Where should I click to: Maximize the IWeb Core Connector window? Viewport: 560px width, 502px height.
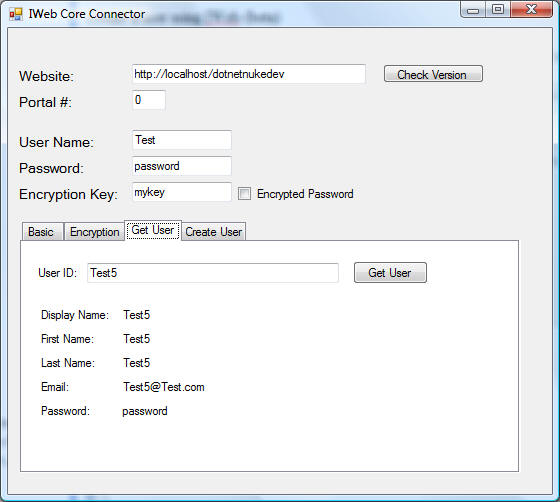(x=498, y=9)
